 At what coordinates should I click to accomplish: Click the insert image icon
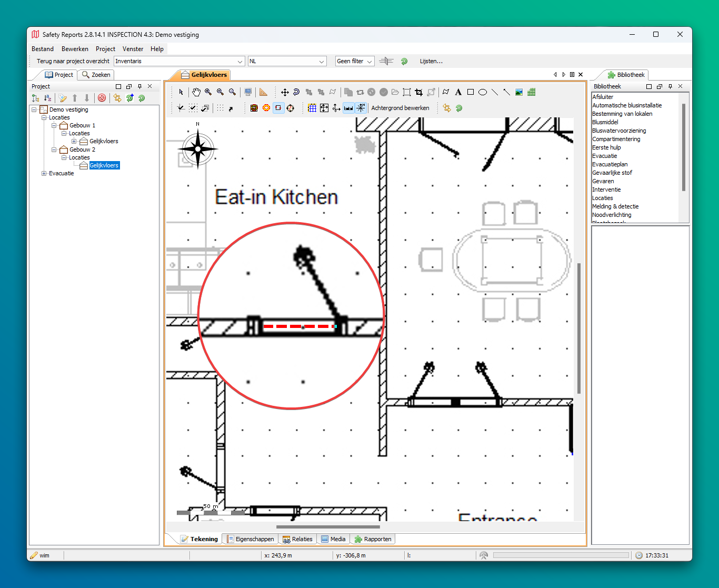(x=519, y=92)
